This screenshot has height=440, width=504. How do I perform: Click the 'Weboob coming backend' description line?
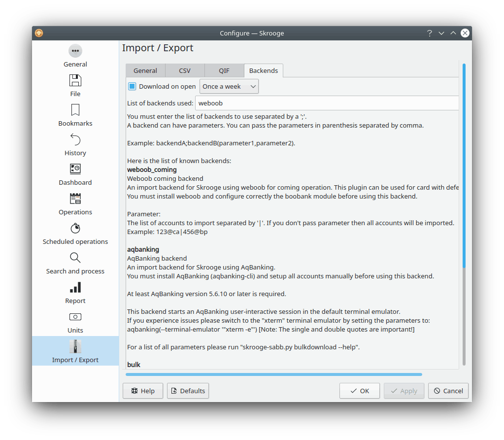165,178
